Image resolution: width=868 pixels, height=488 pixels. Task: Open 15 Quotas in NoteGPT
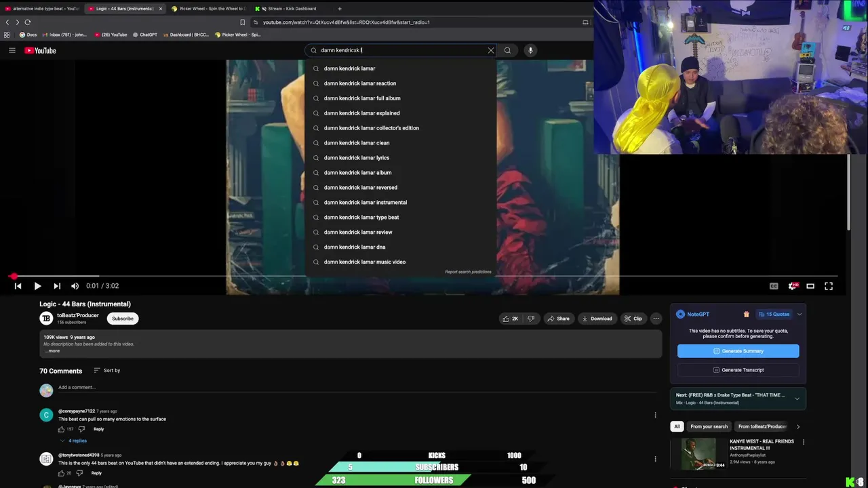774,314
